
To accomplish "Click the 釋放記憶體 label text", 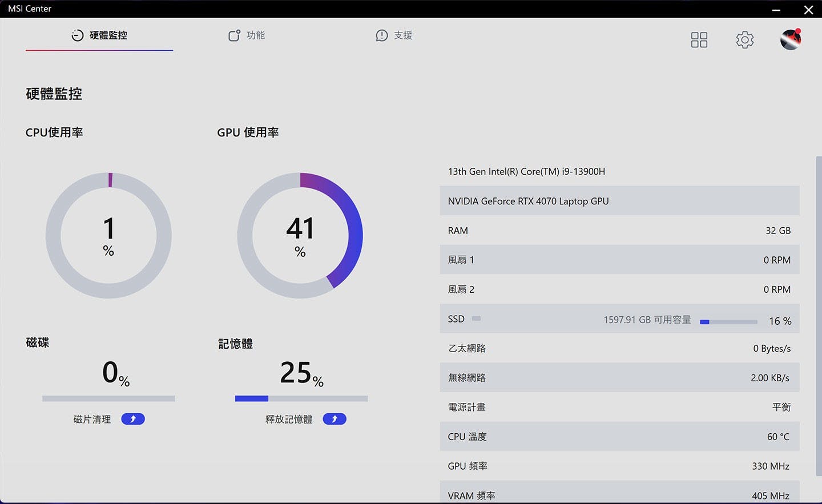I will (289, 420).
